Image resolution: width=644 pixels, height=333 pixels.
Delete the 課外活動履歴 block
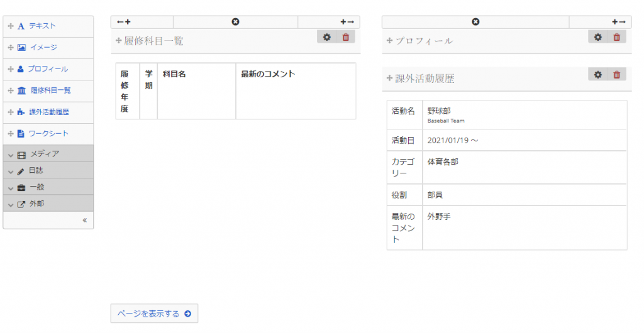tap(616, 75)
